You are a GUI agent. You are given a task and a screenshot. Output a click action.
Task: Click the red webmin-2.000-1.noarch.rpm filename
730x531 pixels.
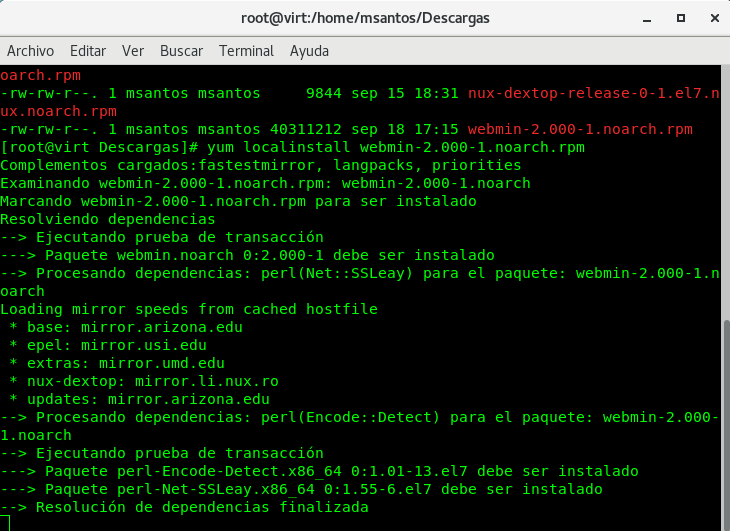coord(580,129)
